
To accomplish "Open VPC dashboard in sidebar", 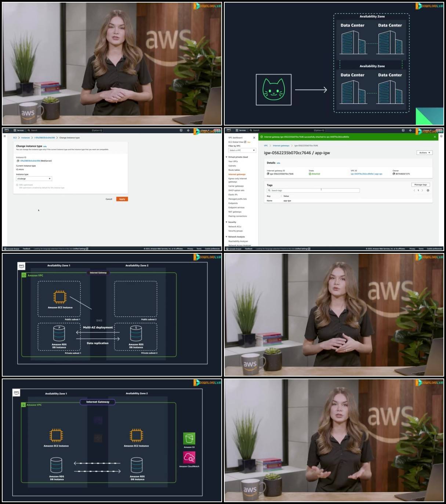I will [x=235, y=138].
